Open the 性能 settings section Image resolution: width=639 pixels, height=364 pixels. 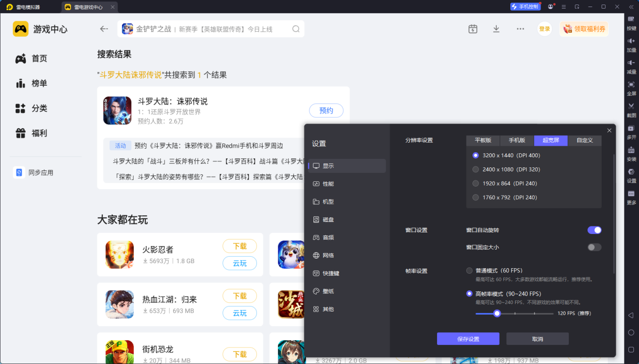tap(328, 184)
